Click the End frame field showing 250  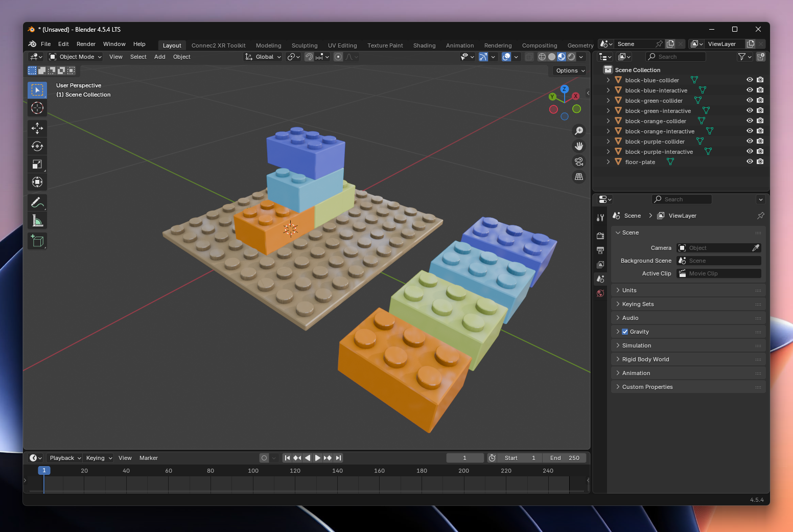(x=565, y=458)
